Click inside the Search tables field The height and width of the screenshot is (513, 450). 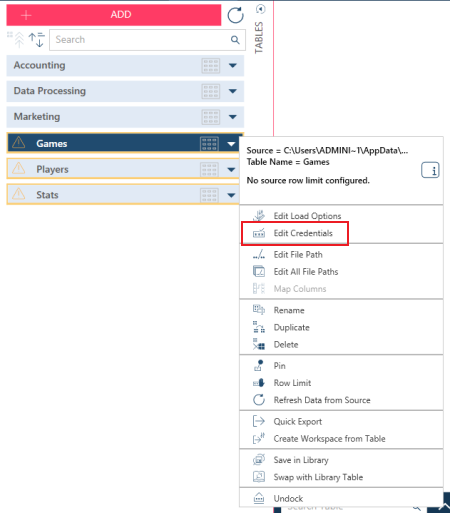147,40
